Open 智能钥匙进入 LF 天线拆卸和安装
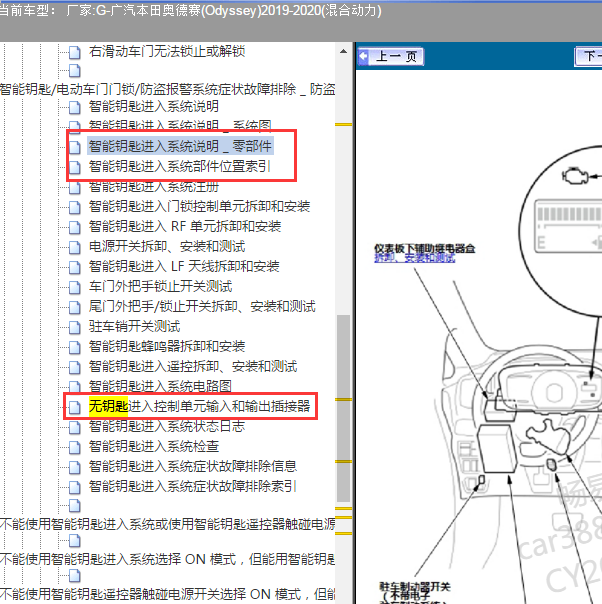Screen dimensions: 602x604 coord(184,267)
